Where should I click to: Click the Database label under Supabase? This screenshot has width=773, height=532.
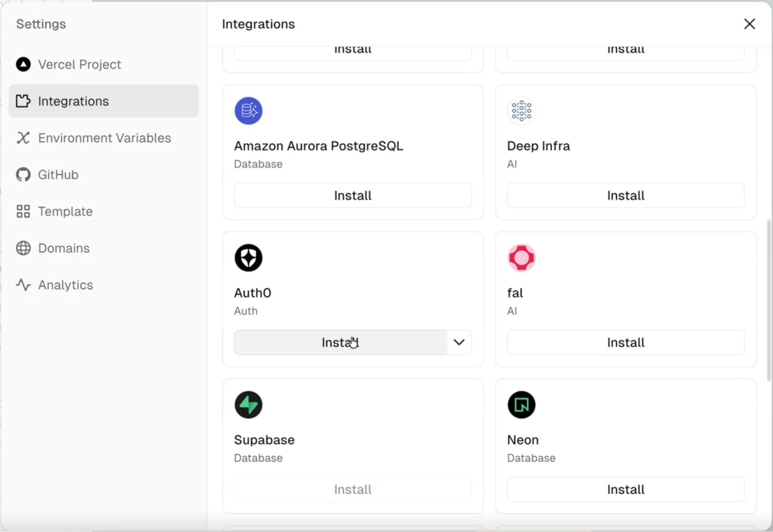pos(258,458)
